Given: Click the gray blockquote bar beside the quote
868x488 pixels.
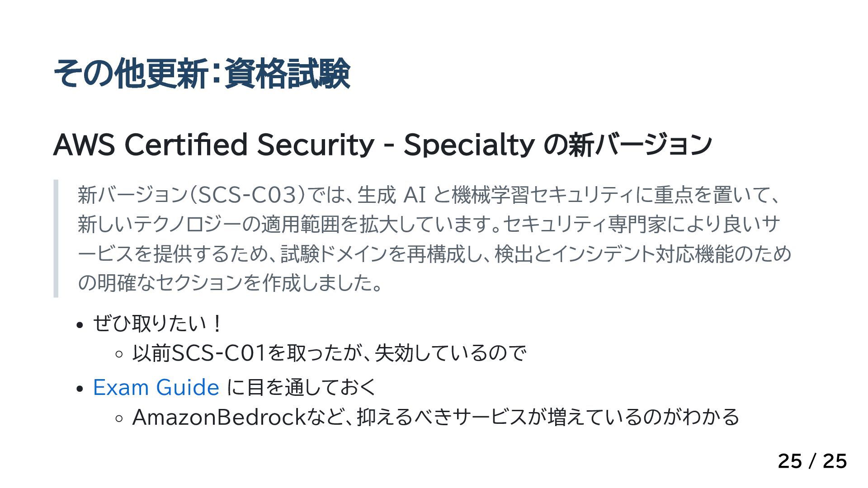Looking at the screenshot, I should point(56,239).
